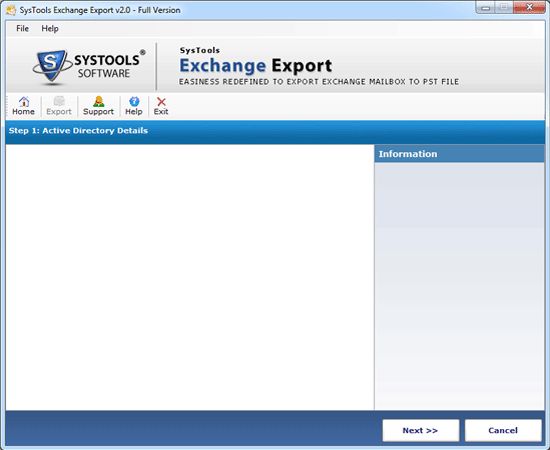Click inside the empty Active Directory details area
The height and width of the screenshot is (450, 550).
[190, 277]
